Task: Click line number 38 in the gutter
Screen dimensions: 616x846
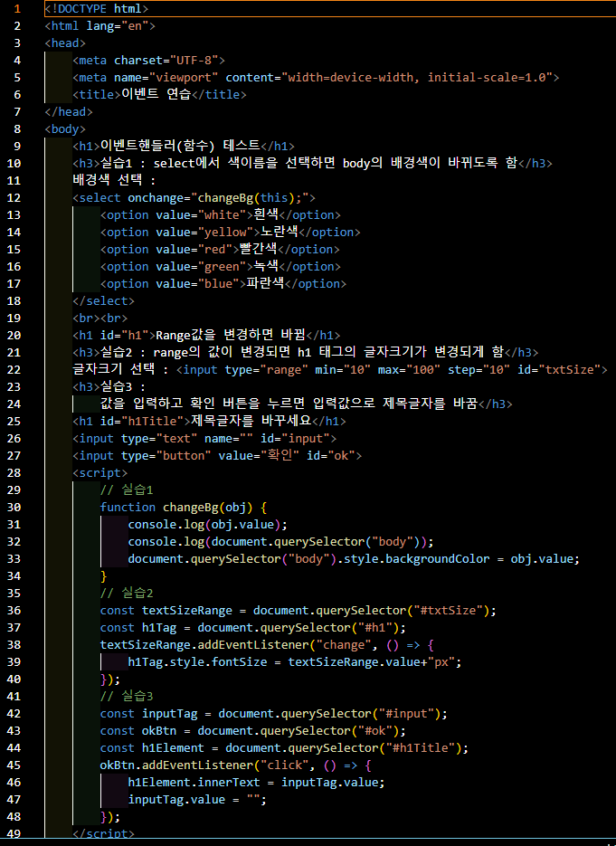Action: [x=14, y=645]
